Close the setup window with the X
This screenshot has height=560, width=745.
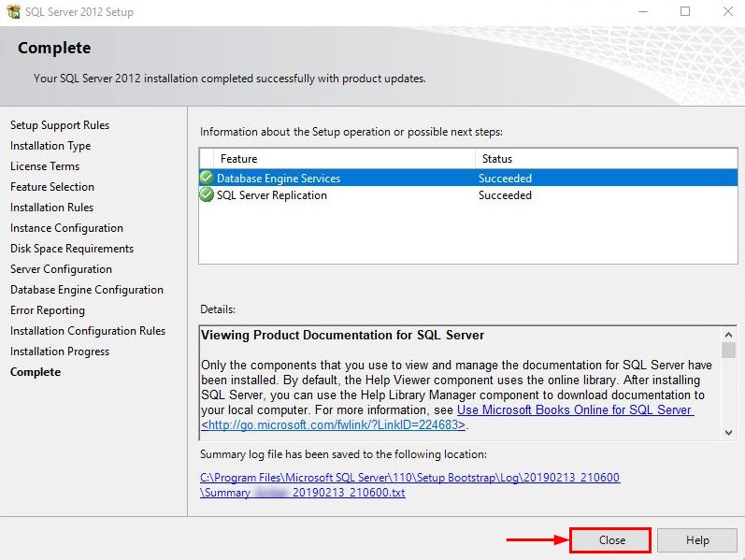coord(727,11)
